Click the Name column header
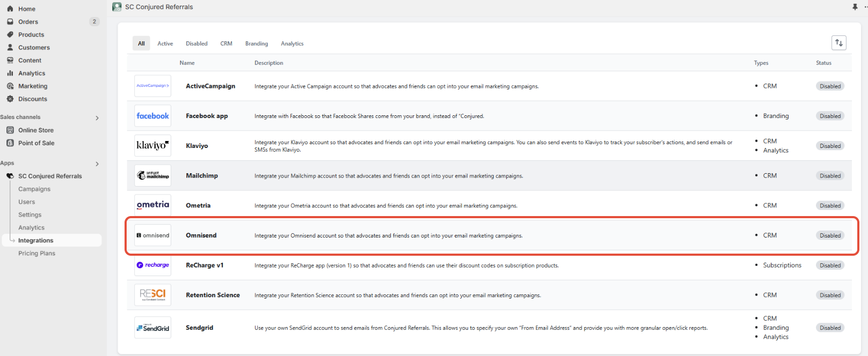 (x=187, y=63)
